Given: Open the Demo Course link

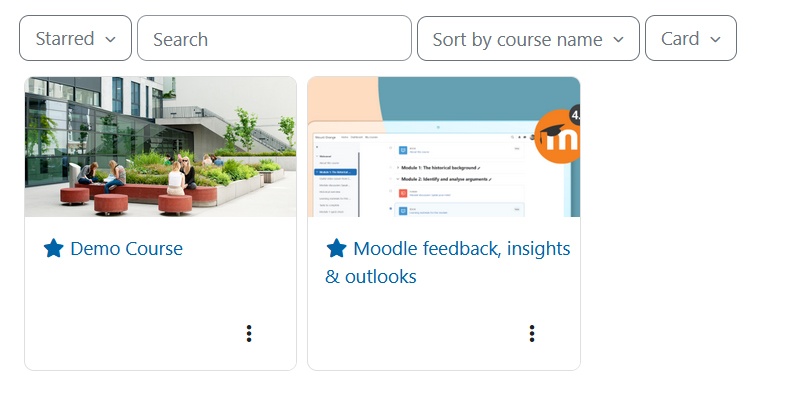Looking at the screenshot, I should click(x=126, y=248).
